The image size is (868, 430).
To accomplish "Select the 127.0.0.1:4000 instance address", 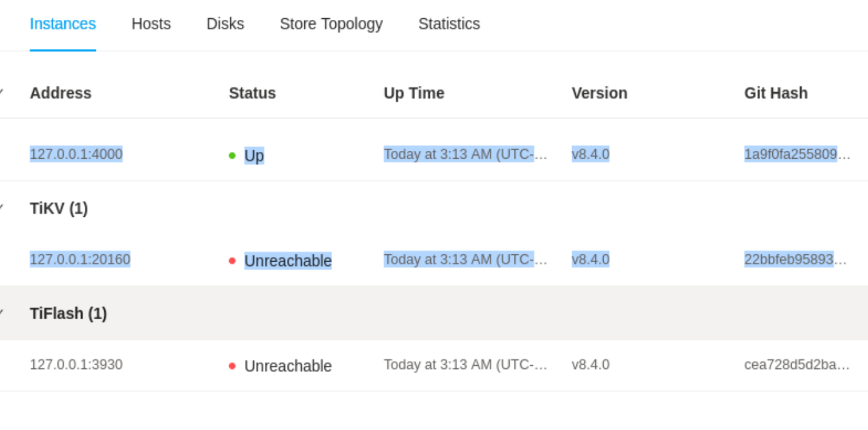I will point(76,154).
